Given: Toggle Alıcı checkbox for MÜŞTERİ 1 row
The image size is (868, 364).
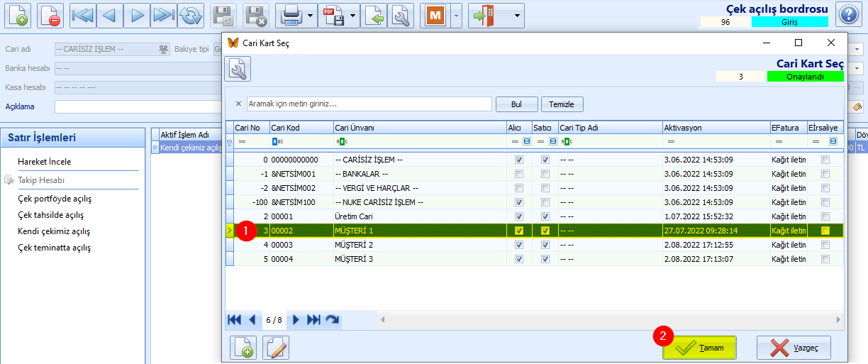Looking at the screenshot, I should (x=519, y=231).
